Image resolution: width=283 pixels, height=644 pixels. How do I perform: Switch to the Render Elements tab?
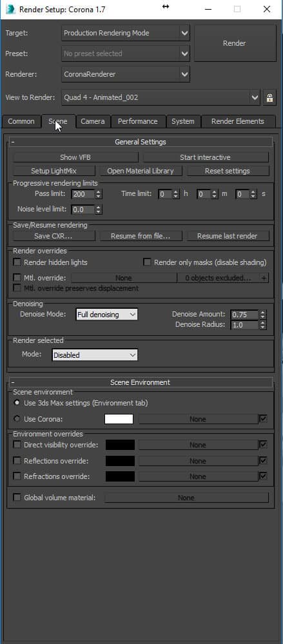[238, 122]
